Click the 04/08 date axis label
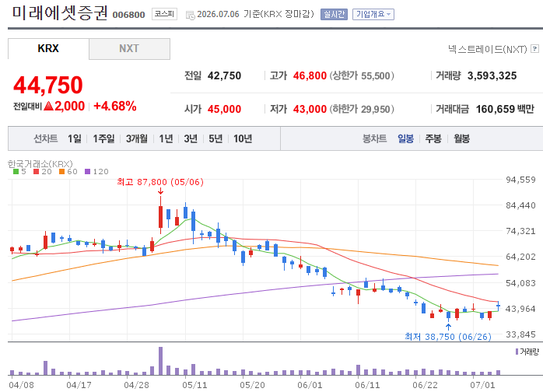543x392 pixels. point(22,385)
